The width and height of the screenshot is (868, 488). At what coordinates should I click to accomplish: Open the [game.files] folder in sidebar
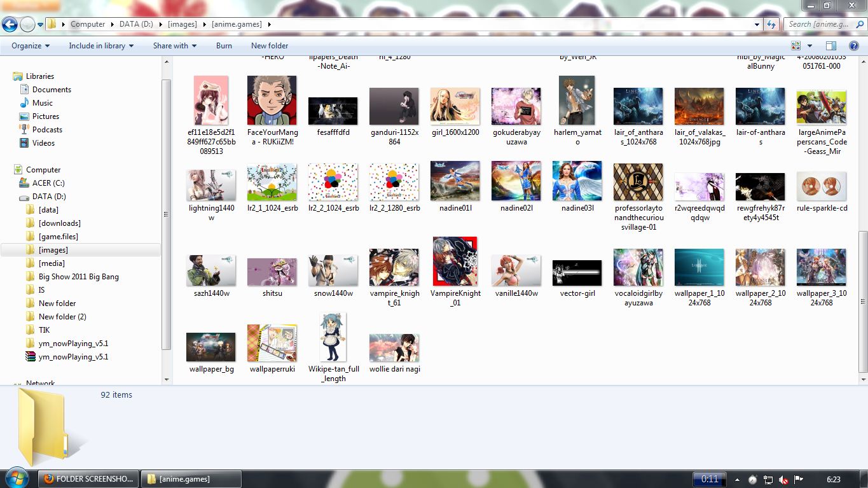pyautogui.click(x=58, y=237)
